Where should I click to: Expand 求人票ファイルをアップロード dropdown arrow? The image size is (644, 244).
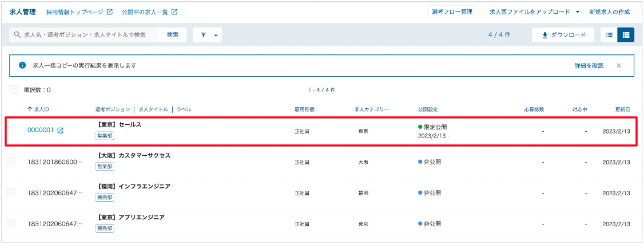[x=578, y=12]
